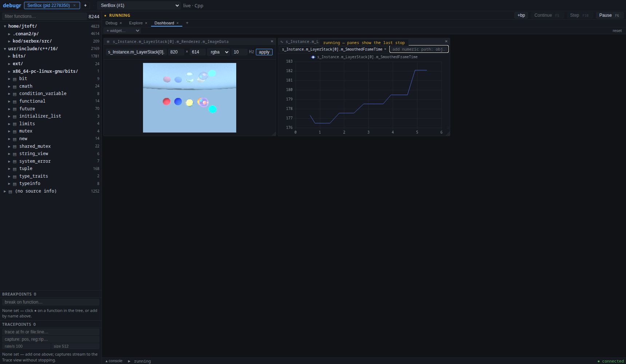Click the image widget icon in pane header
The height and width of the screenshot is (364, 626).
pyautogui.click(x=108, y=42)
